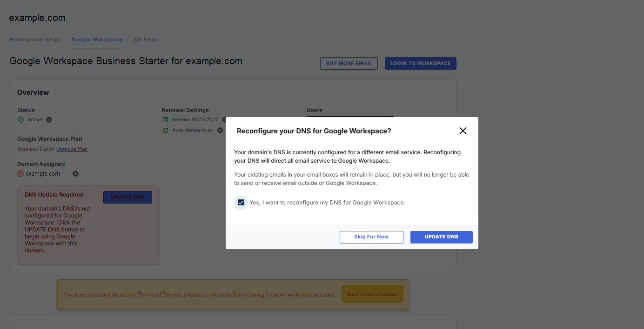Click the 'Business Starter' plan text
Screen dimensions: 644x329
36,149
